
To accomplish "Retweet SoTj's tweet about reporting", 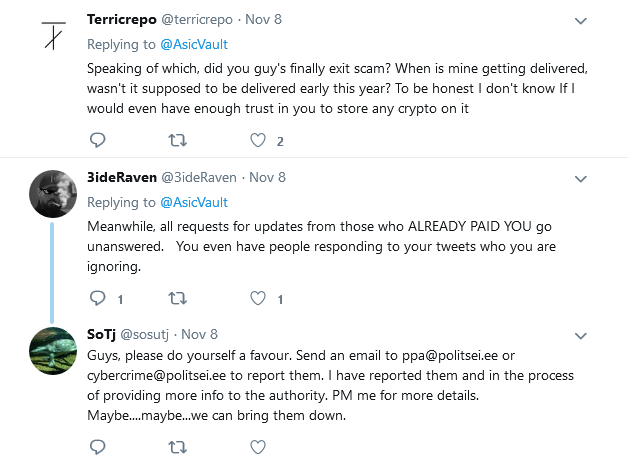I will pyautogui.click(x=177, y=445).
